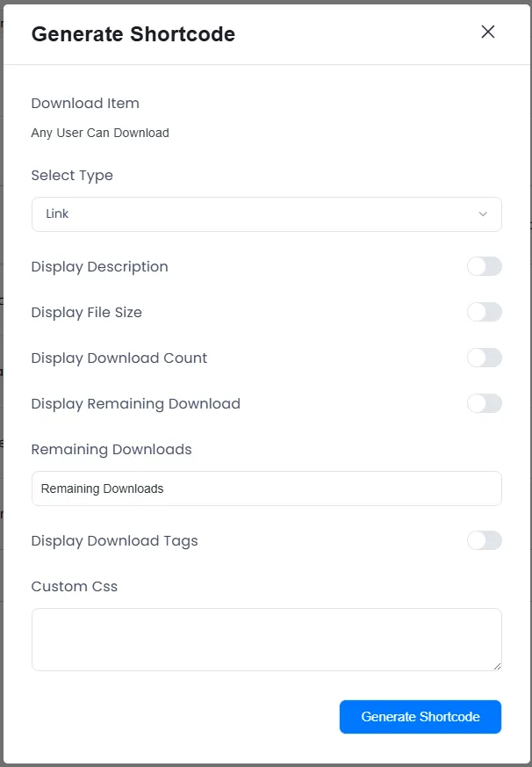This screenshot has height=767, width=532.
Task: Click the Custom Css textarea resize handle
Action: coord(497,666)
